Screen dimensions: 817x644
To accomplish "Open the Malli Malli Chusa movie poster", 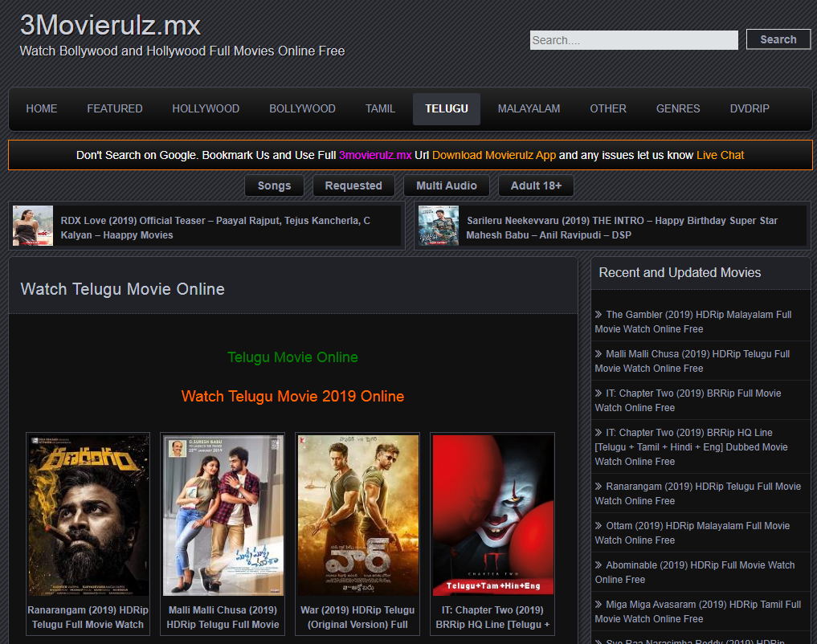I will tap(223, 516).
